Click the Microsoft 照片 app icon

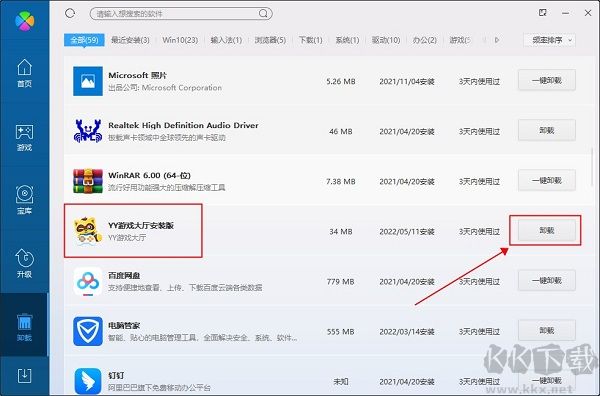(x=88, y=81)
